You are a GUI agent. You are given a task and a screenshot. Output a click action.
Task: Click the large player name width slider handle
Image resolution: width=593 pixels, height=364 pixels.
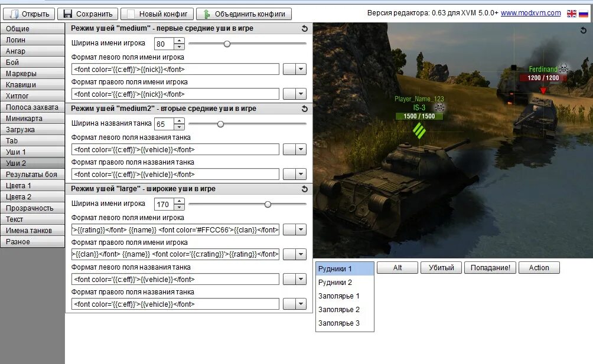coord(268,204)
